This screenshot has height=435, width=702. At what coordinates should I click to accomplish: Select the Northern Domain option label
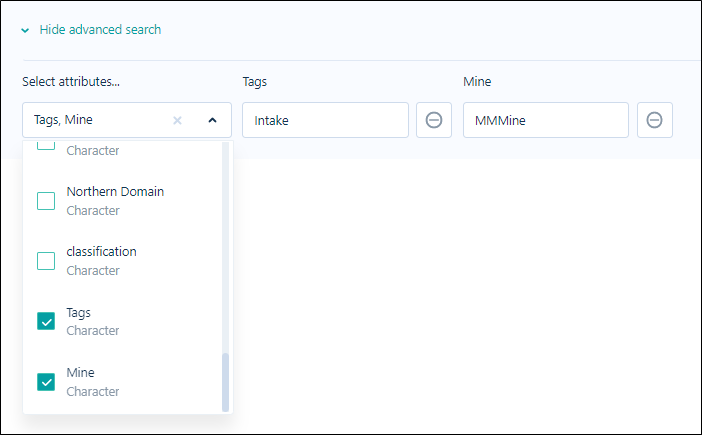point(115,192)
